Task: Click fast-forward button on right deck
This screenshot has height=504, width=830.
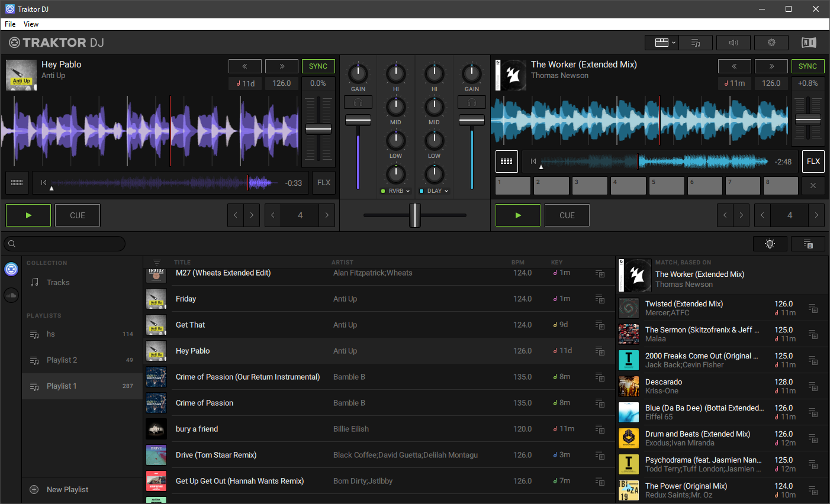Action: [771, 66]
